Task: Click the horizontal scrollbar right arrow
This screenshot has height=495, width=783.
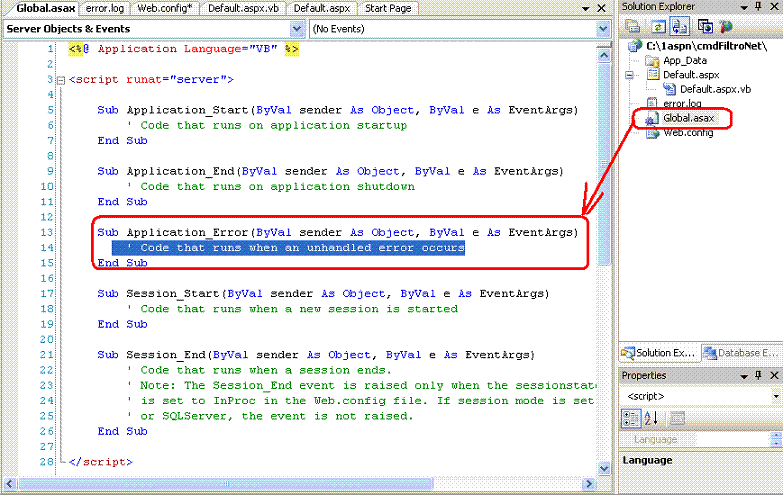Action: coord(589,484)
